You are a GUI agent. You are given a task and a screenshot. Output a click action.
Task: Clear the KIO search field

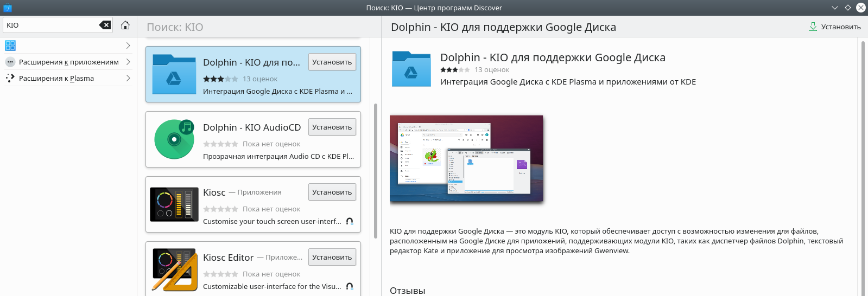105,25
